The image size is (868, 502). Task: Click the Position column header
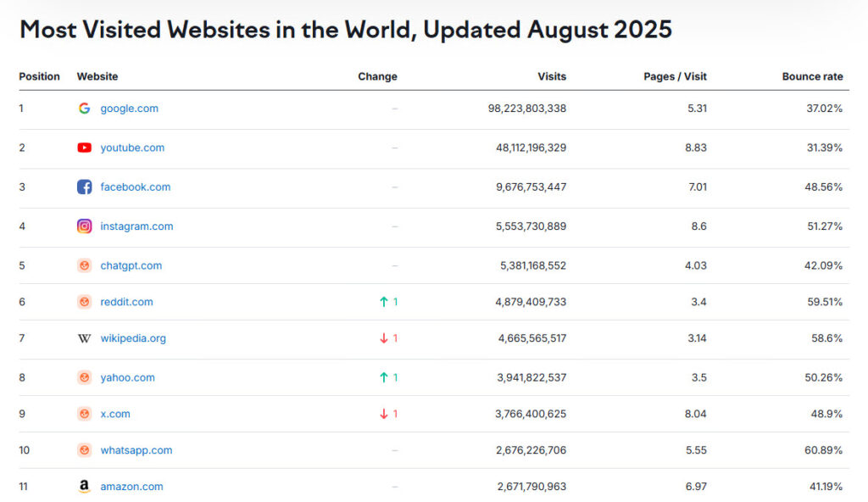click(x=39, y=76)
